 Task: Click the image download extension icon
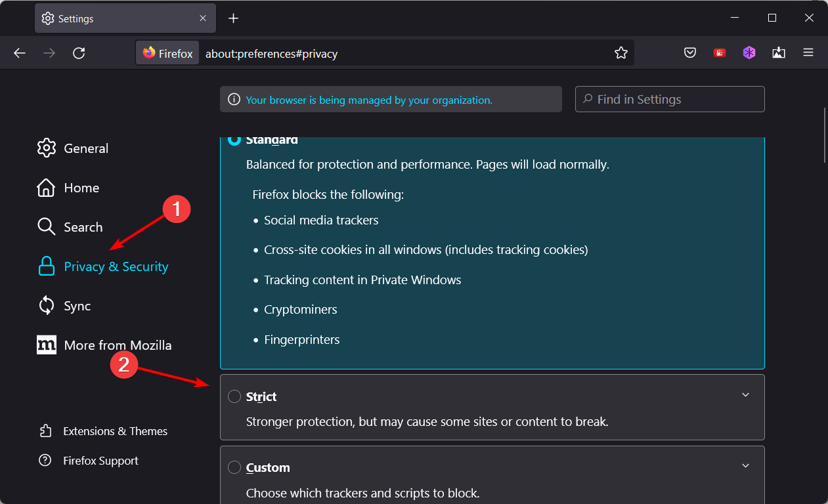click(x=779, y=53)
